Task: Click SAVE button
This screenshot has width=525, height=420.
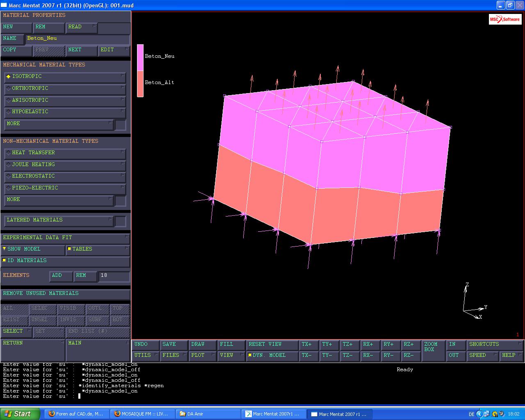Action: point(174,345)
